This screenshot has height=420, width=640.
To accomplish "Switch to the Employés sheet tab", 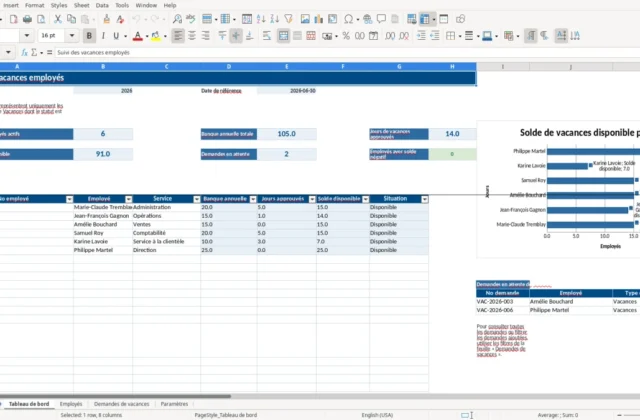I will pyautogui.click(x=71, y=404).
